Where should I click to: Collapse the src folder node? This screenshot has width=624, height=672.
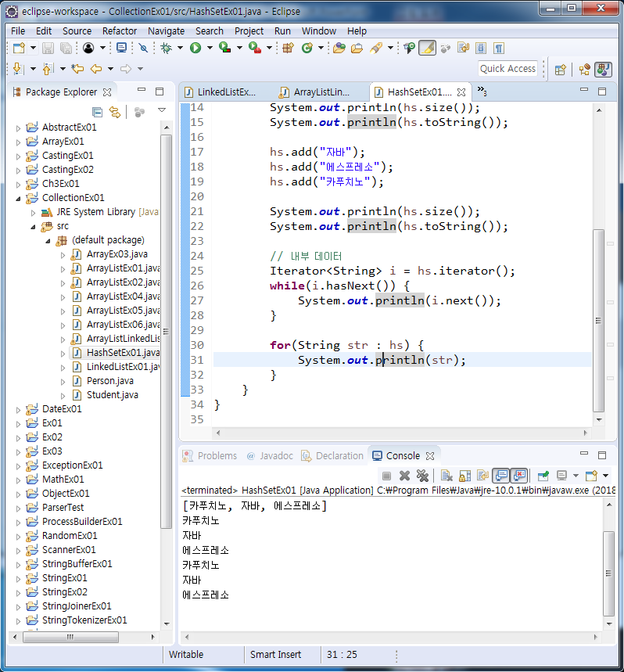(33, 227)
